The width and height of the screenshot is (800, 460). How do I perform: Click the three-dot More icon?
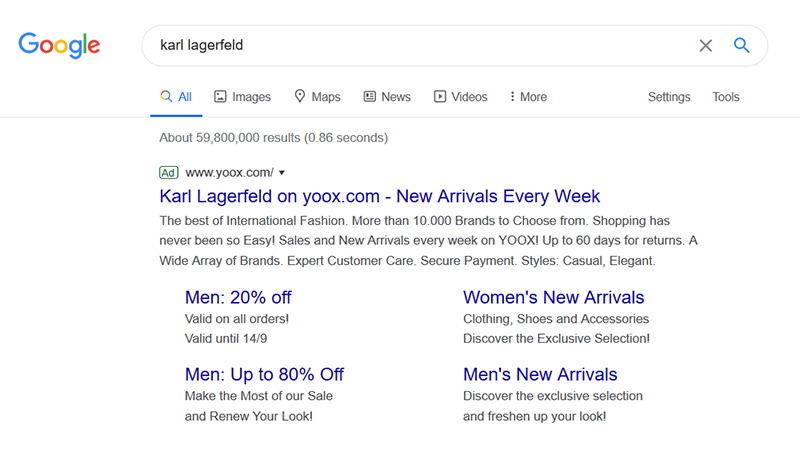point(512,97)
